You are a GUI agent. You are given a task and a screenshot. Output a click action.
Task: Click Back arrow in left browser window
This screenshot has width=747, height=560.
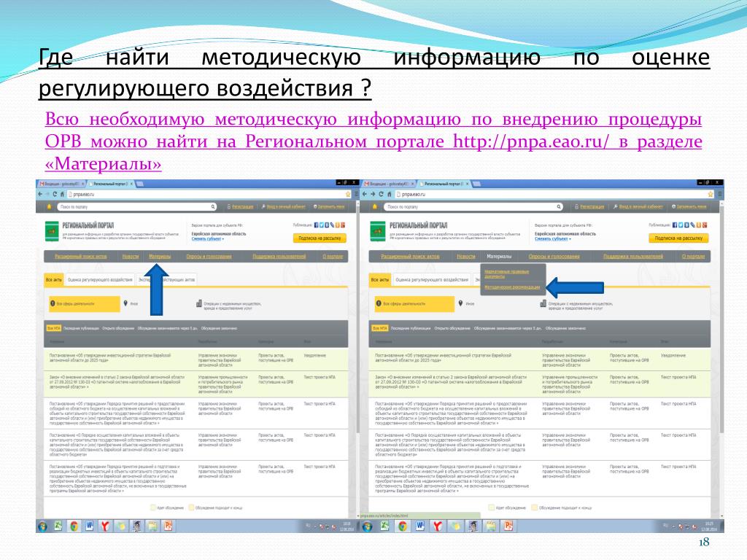40,194
